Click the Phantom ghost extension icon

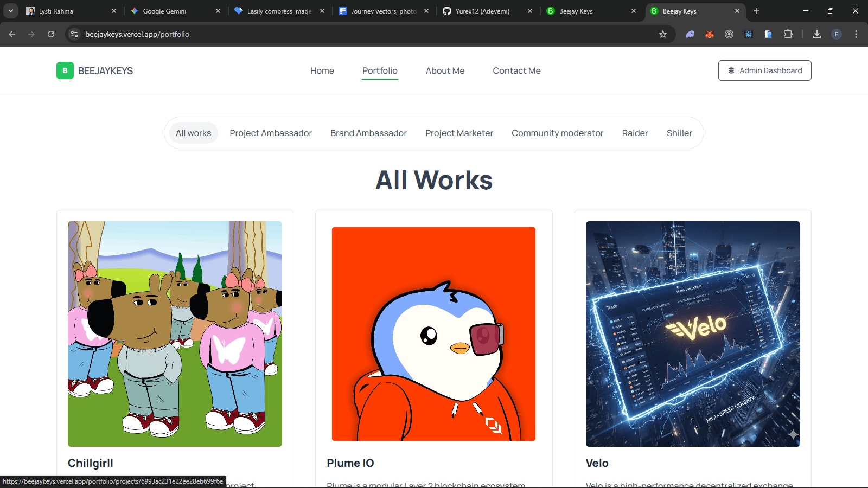[x=690, y=34]
